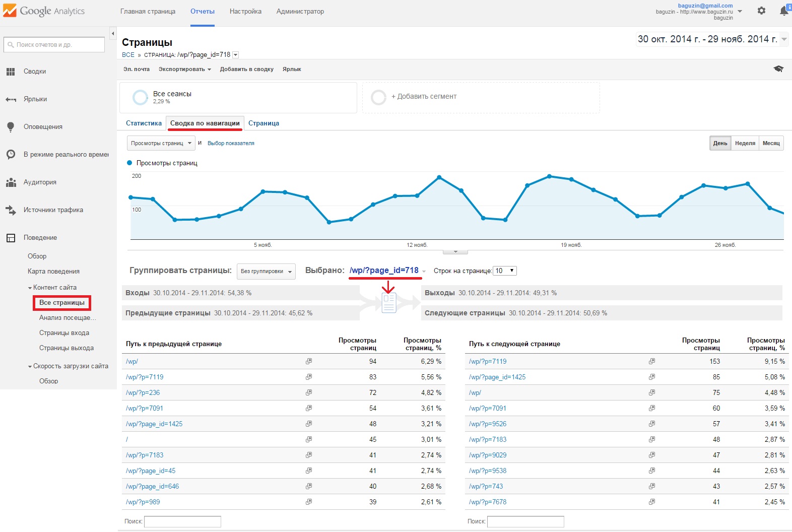The image size is (792, 532).
Task: Click the real-time clock icon
Action: point(11,155)
